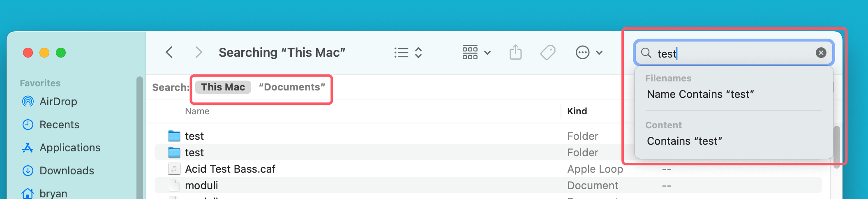Click the Edit Tags icon

547,53
